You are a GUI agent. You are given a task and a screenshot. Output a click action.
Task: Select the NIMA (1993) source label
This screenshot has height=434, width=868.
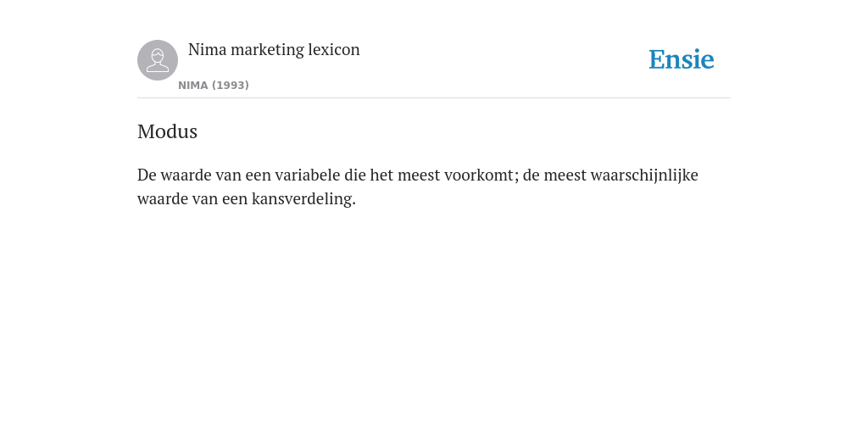(214, 86)
